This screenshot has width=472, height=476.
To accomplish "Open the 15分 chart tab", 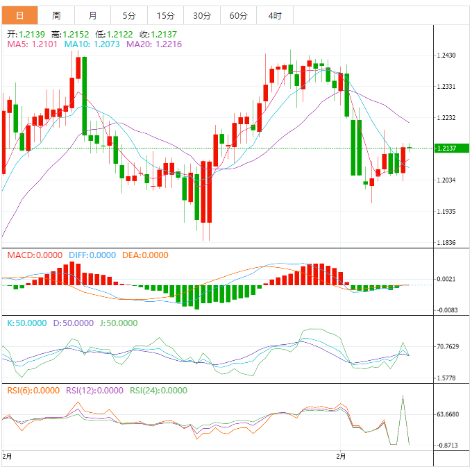I will (x=165, y=15).
